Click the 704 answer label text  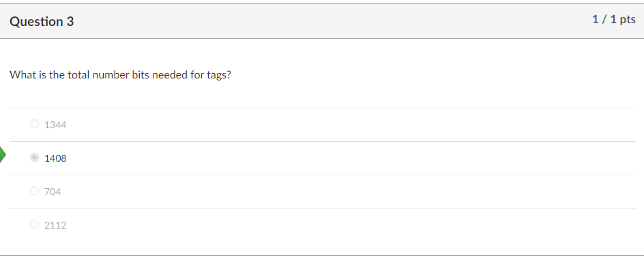pos(53,192)
